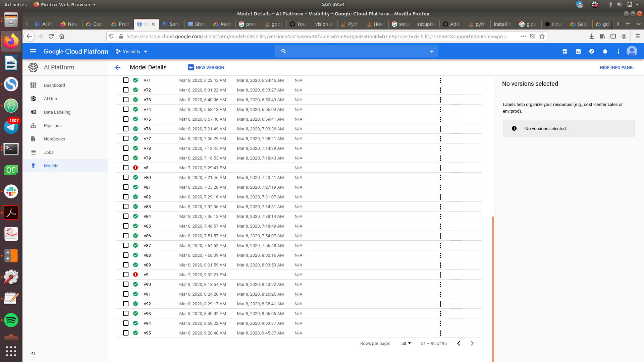Open the Cloud Shell terminal icon
Screen dimensions: 644x362
(x=578, y=52)
